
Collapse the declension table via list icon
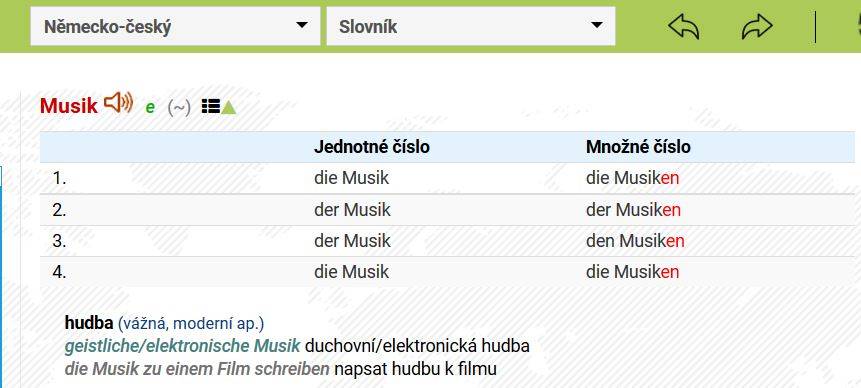[x=211, y=106]
